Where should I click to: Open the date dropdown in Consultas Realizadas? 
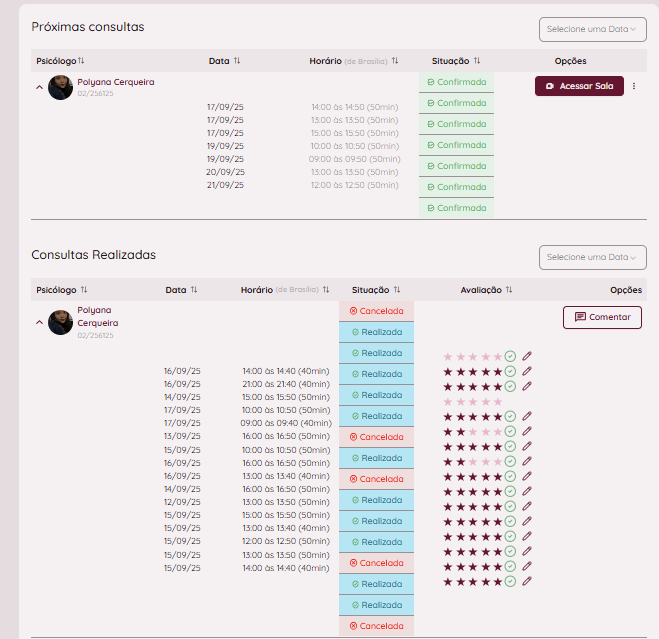pyautogui.click(x=593, y=257)
